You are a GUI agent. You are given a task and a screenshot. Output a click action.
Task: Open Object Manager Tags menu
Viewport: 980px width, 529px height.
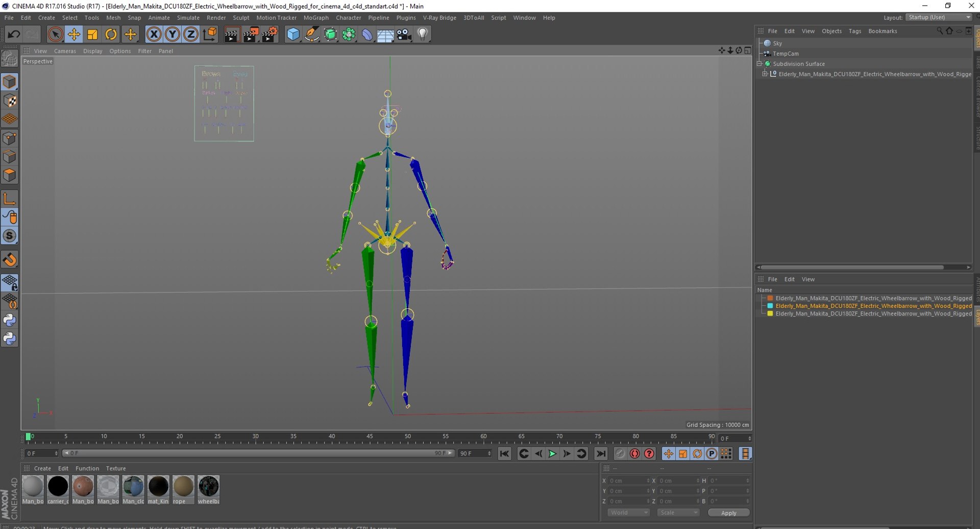tap(854, 31)
